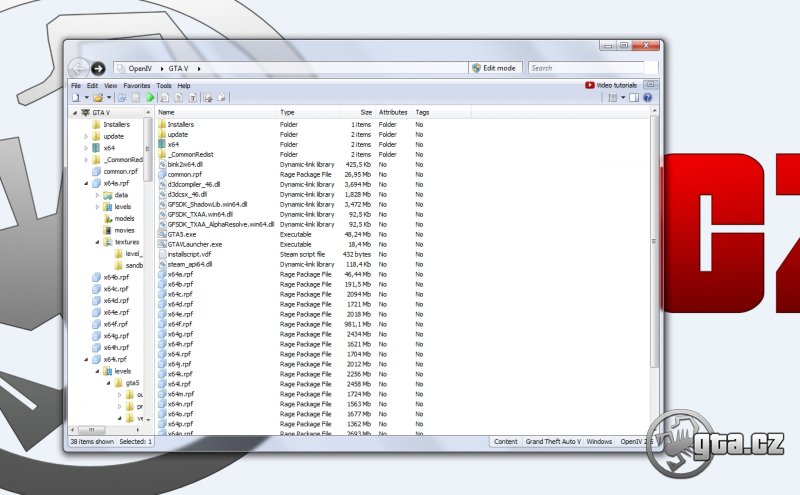
Task: Open the Favorites menu
Action: point(137,86)
